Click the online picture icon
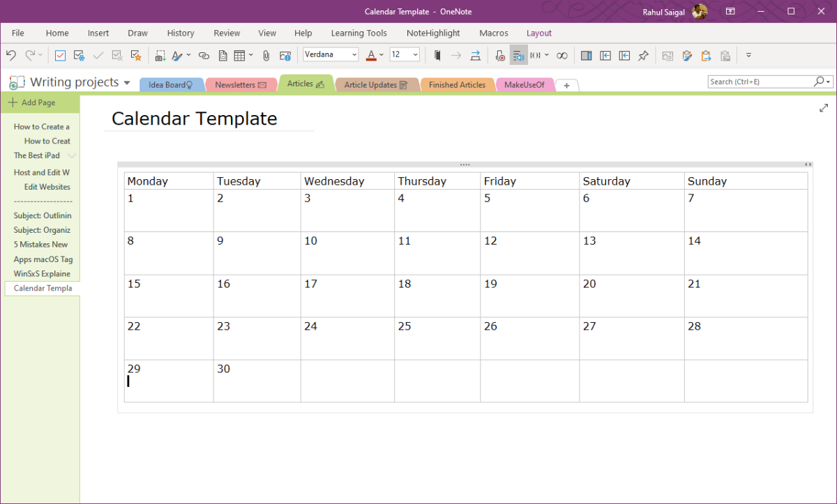This screenshot has width=837, height=504. click(x=285, y=55)
